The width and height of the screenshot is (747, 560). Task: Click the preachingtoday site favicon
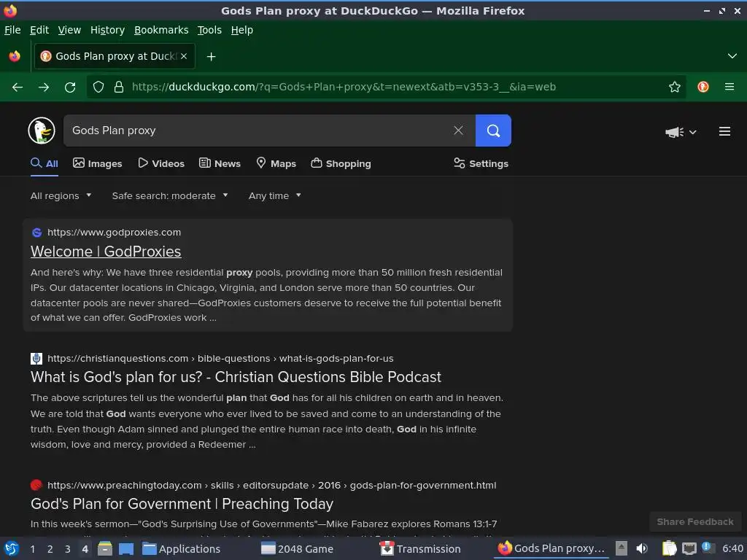coord(36,485)
